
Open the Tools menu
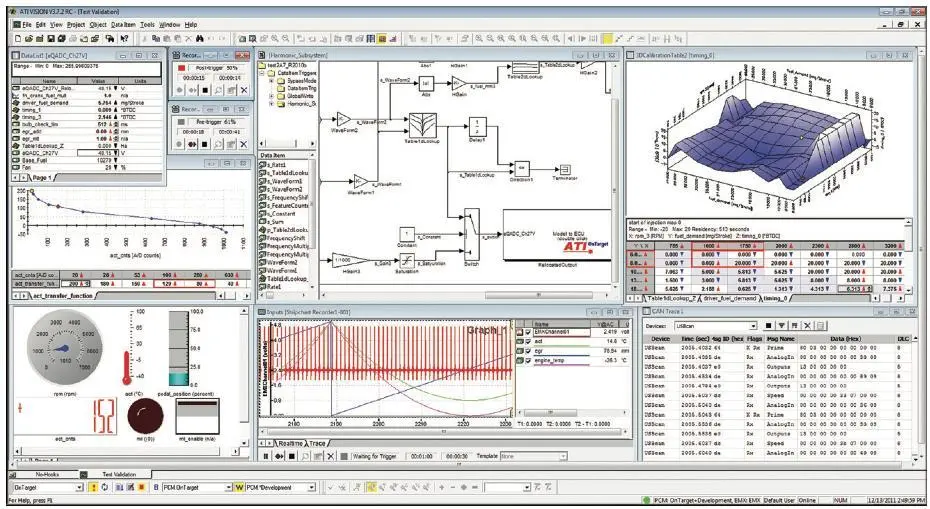(147, 23)
